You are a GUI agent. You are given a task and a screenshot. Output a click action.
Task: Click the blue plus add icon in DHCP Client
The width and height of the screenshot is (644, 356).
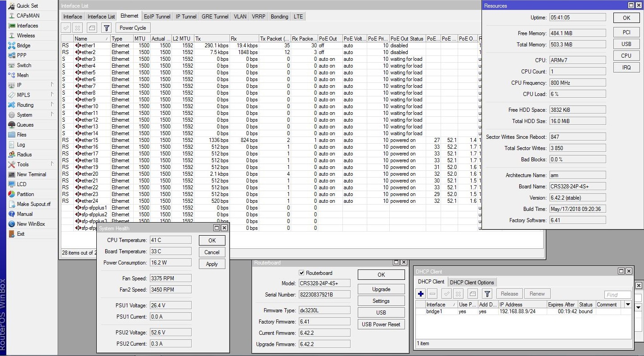421,294
